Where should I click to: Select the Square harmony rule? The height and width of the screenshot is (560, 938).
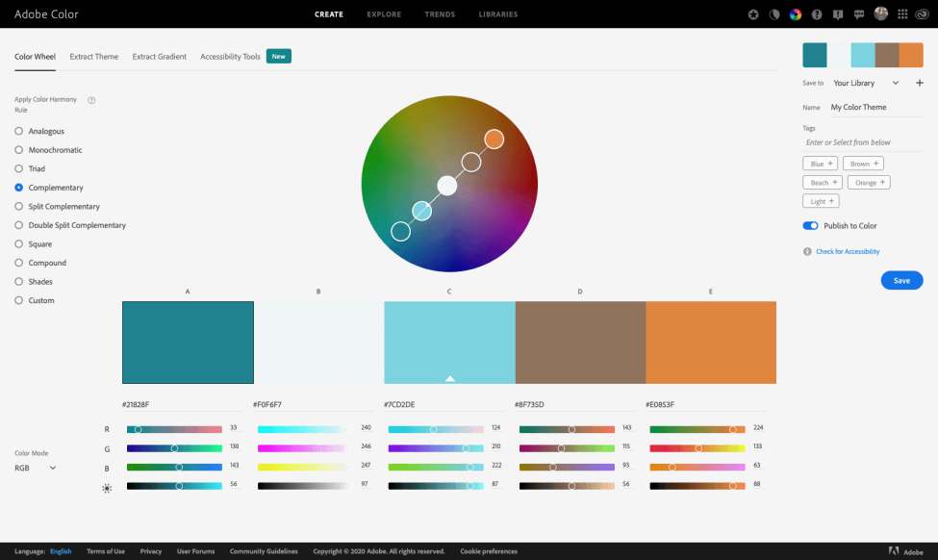click(x=34, y=244)
